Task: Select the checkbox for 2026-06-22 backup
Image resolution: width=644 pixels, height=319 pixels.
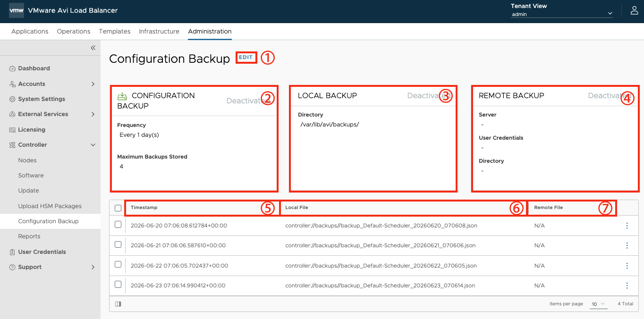Action: pos(118,264)
